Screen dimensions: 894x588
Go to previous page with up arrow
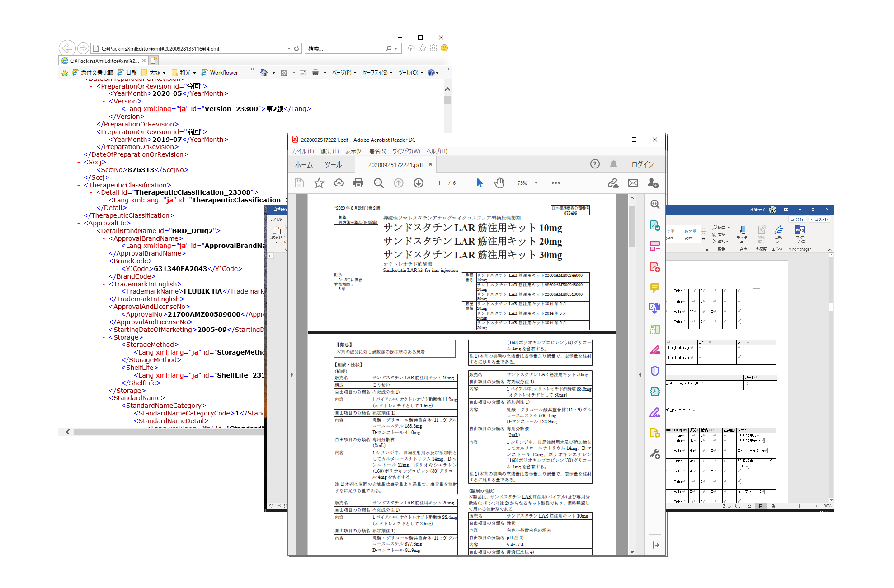(399, 183)
